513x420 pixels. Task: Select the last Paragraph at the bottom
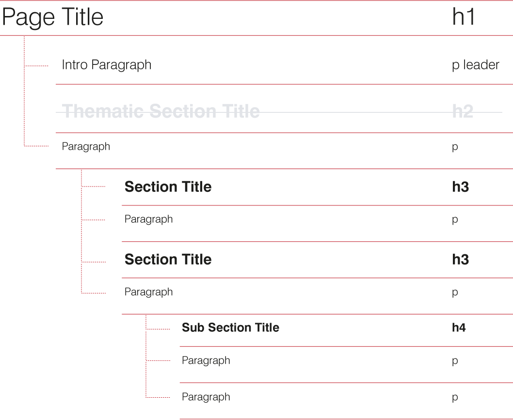click(206, 397)
